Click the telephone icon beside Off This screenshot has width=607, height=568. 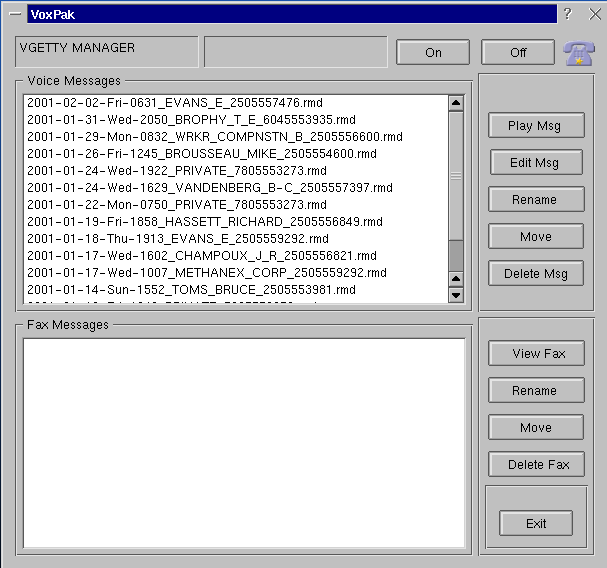click(578, 54)
